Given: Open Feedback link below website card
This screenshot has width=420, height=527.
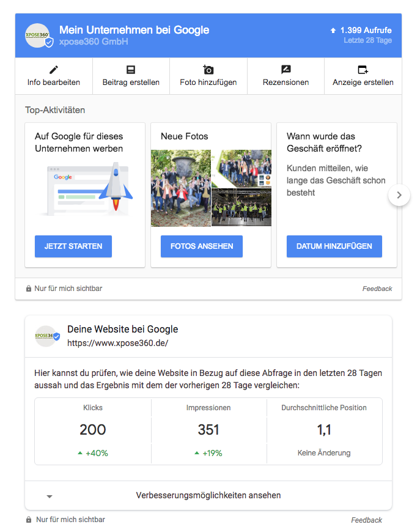Looking at the screenshot, I should [x=367, y=520].
